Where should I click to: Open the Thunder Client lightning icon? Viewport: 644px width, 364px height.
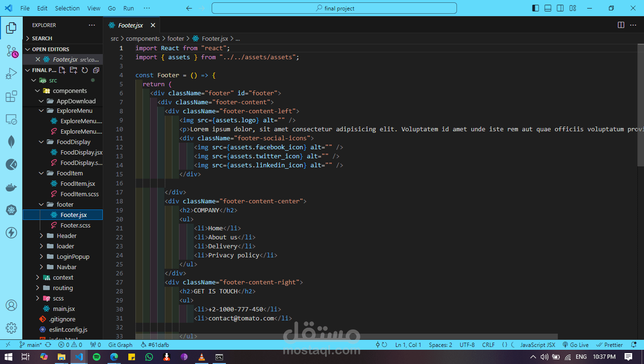[11, 233]
